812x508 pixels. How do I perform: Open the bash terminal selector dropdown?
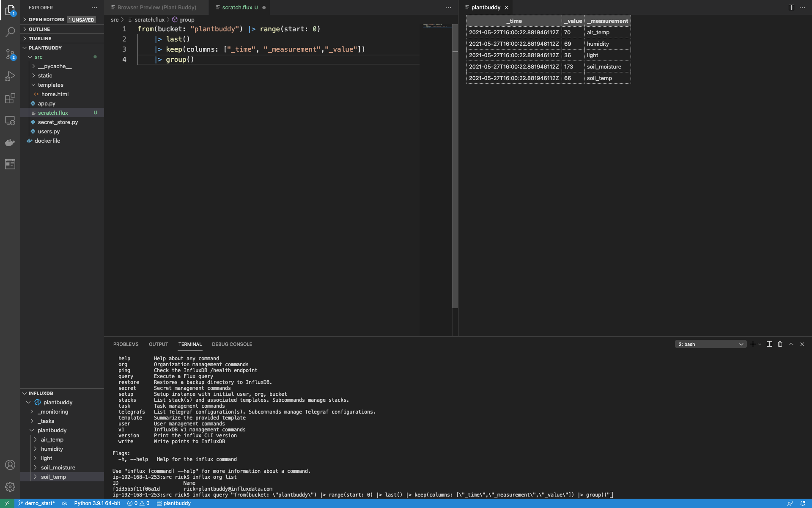coord(710,344)
